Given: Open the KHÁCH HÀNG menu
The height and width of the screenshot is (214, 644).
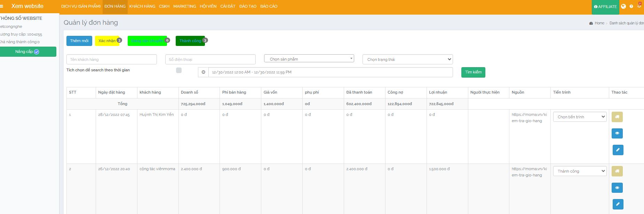Looking at the screenshot, I should (x=142, y=6).
